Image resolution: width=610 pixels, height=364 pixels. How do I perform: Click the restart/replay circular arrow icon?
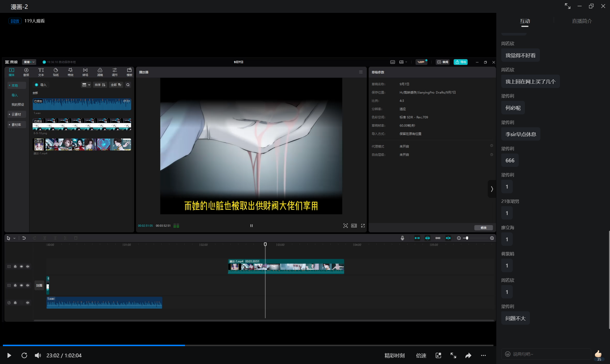point(24,355)
